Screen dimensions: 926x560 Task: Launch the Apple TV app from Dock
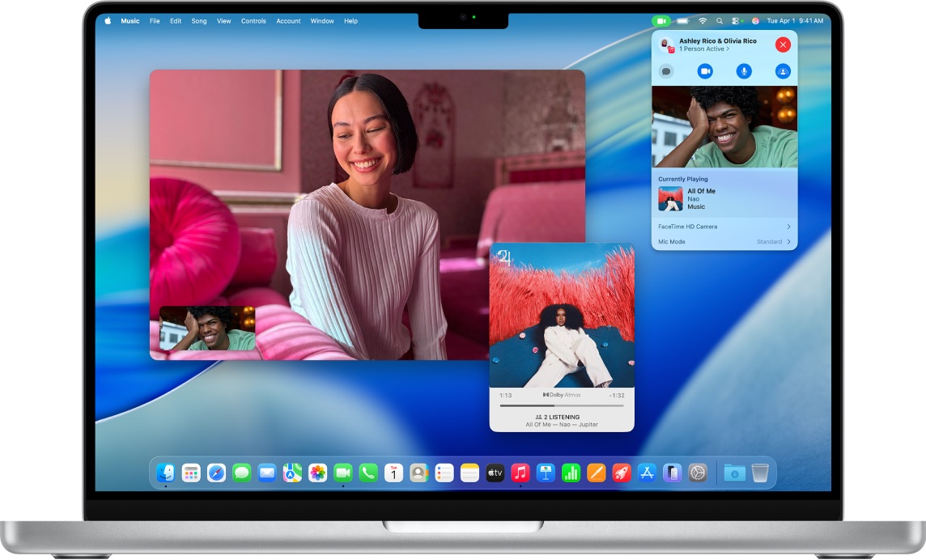495,473
